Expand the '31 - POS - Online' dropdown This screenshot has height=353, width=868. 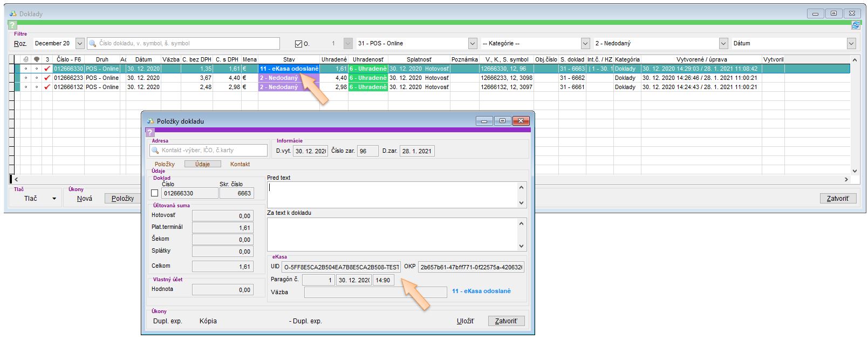tap(473, 44)
